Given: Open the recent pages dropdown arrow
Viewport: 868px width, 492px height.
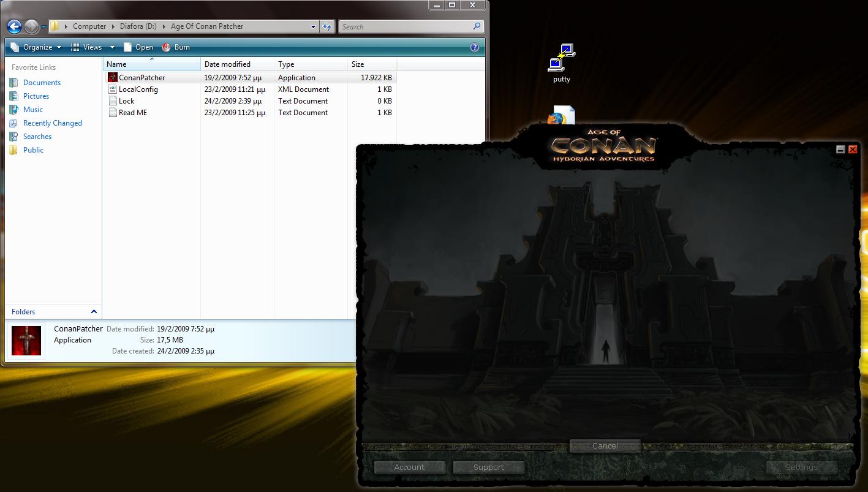Looking at the screenshot, I should point(43,27).
